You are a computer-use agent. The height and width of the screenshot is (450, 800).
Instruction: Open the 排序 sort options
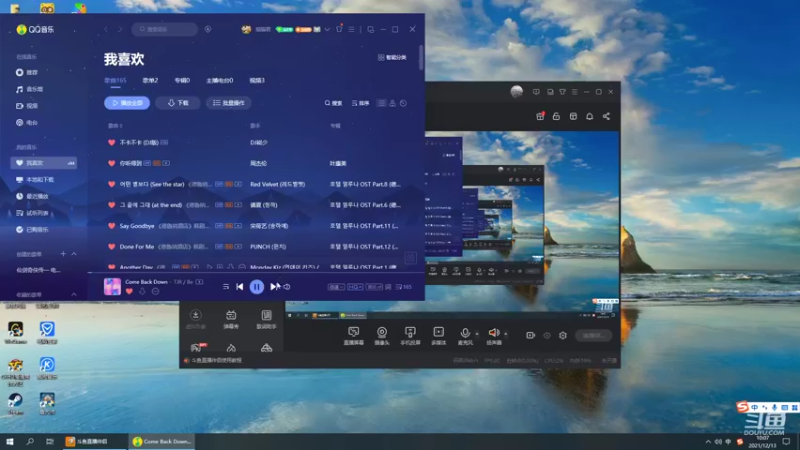pos(360,103)
